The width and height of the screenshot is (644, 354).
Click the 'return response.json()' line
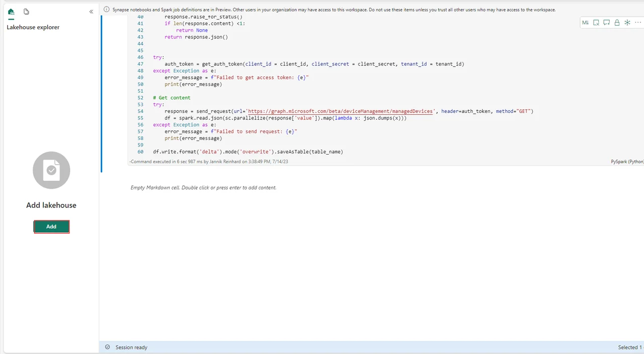pyautogui.click(x=196, y=37)
